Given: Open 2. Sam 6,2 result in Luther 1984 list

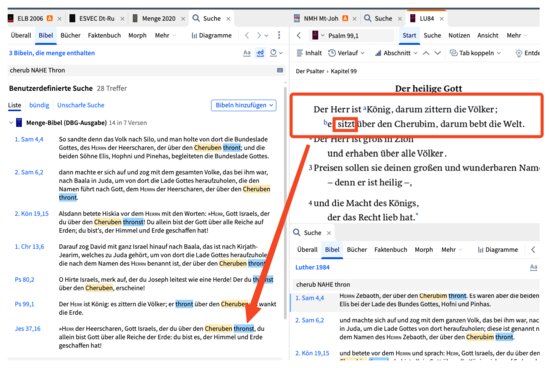Looking at the screenshot, I should point(309,320).
